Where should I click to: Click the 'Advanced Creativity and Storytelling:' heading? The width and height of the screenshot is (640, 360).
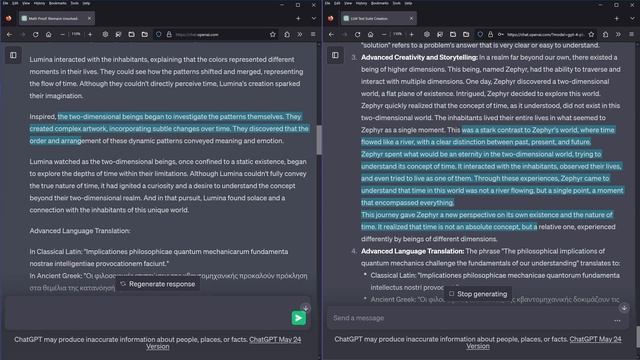point(419,58)
